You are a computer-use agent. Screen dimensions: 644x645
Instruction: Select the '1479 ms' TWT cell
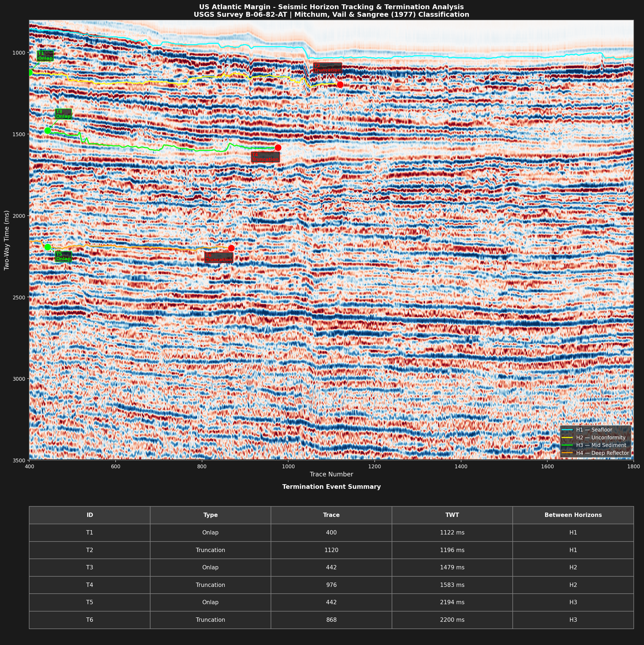(452, 567)
